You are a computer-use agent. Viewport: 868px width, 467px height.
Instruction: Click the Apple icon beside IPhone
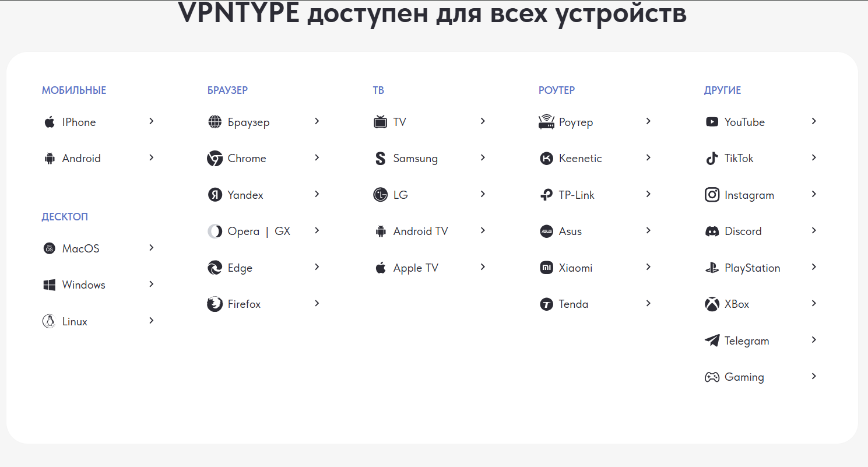tap(50, 122)
